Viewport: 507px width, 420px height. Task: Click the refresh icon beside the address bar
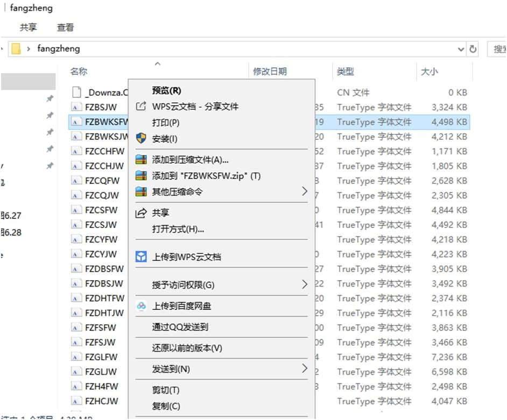(473, 49)
